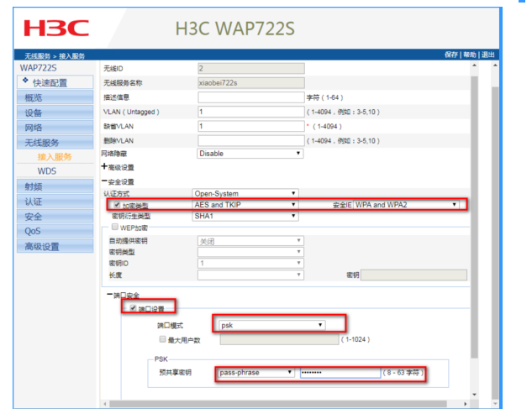532x419 pixels.
Task: Open the 认证方式 Open-System dropdown
Action: [245, 194]
